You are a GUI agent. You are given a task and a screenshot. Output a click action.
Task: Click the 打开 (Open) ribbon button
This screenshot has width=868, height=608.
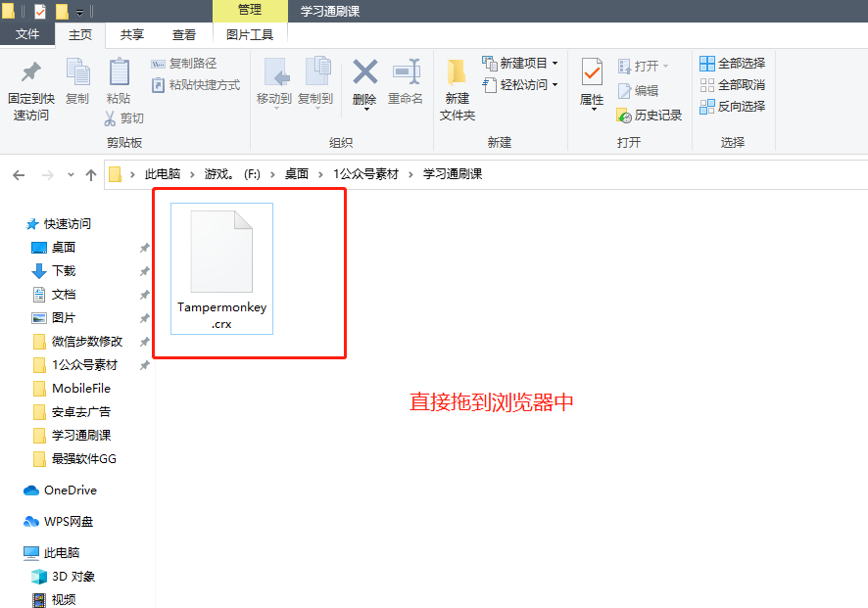[x=643, y=67]
